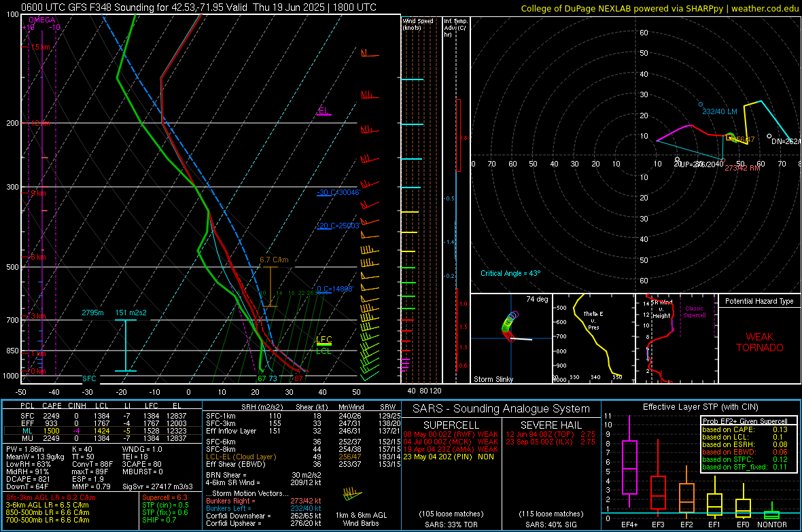802x532 pixels.
Task: Click the WEAK TORNADO hazard text
Action: 760,342
